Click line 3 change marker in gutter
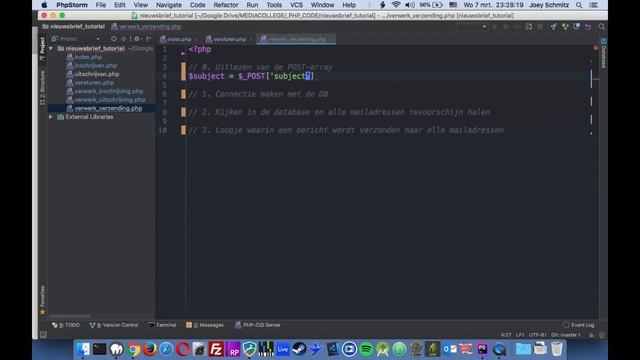Screen dimensions: 640x360 click(x=183, y=67)
